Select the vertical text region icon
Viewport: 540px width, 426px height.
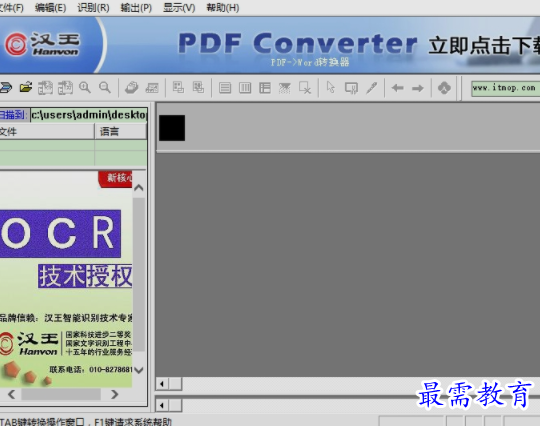[245, 88]
